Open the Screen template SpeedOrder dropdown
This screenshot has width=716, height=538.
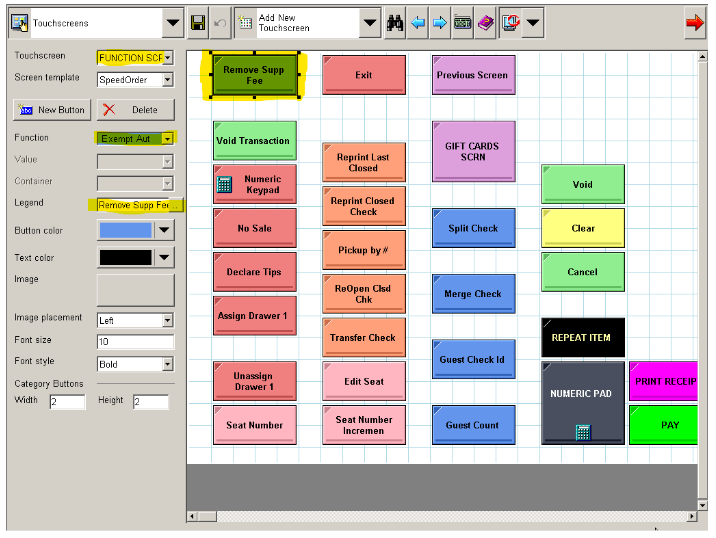167,80
